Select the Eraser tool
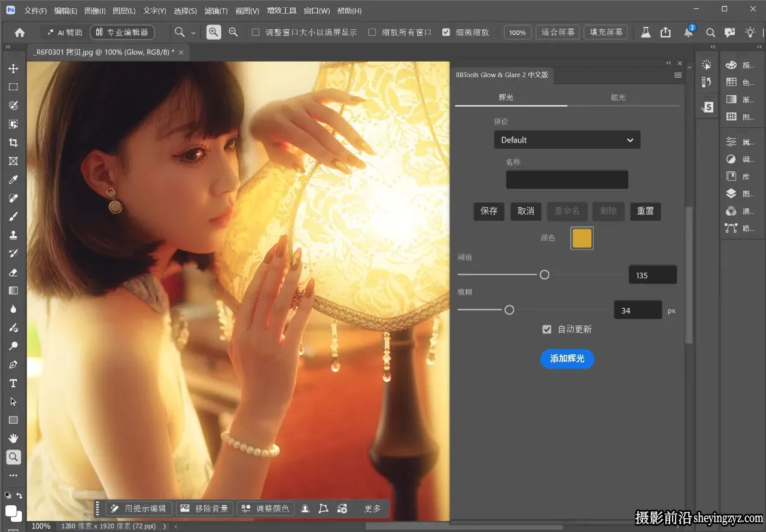Viewport: 766px width, 532px height. [x=13, y=272]
